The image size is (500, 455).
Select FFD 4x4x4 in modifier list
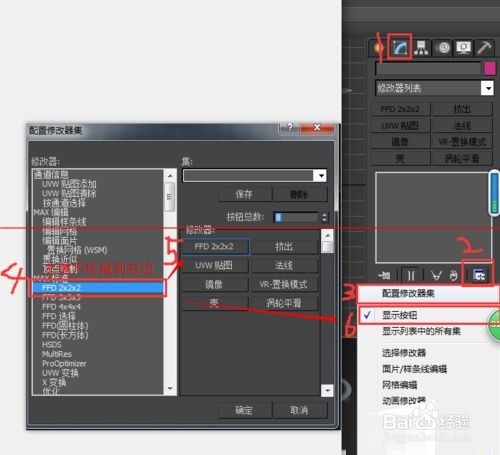61,306
